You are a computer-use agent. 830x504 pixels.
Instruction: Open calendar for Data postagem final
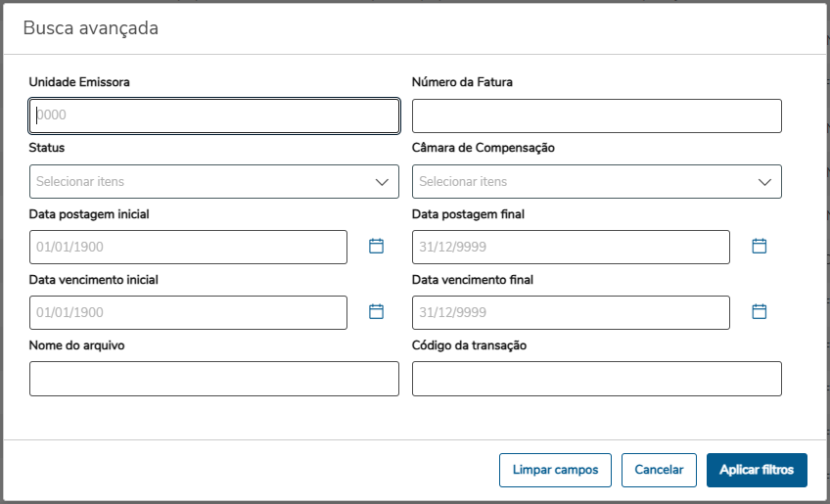tap(759, 247)
